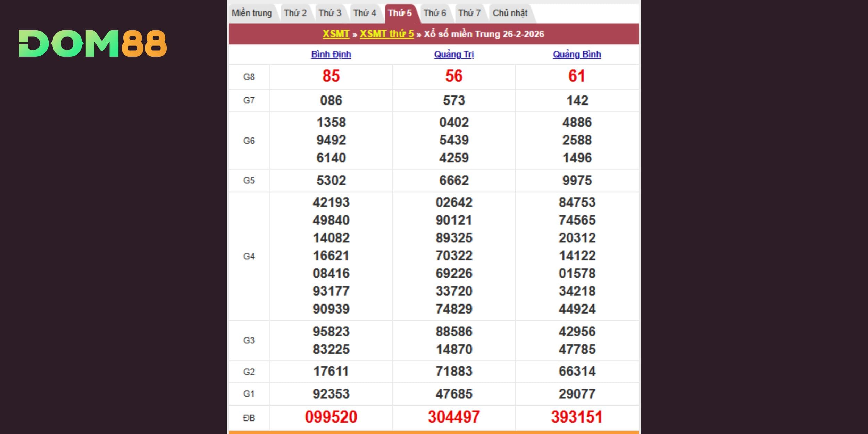Click Quảng Bình special prize 393151

[x=577, y=417]
